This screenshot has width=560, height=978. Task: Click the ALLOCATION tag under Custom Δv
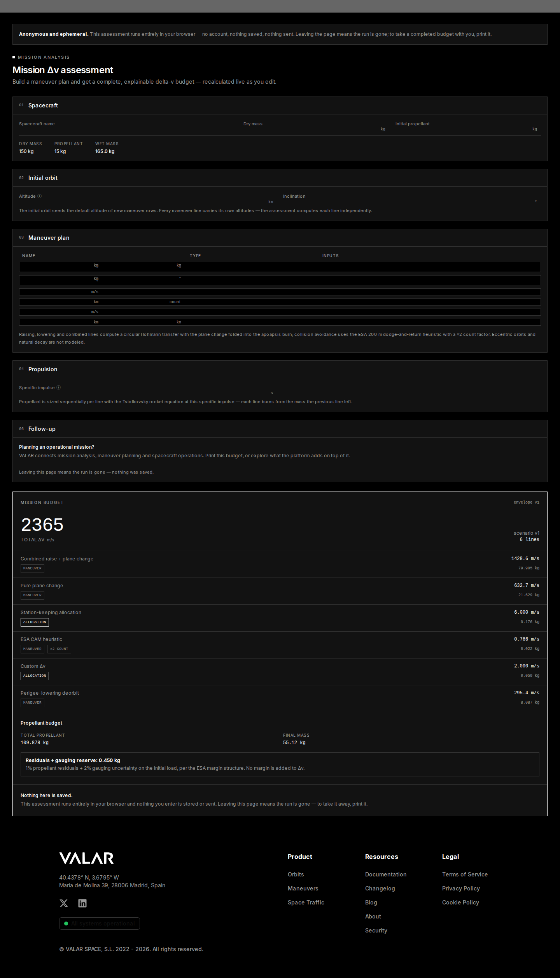(35, 676)
